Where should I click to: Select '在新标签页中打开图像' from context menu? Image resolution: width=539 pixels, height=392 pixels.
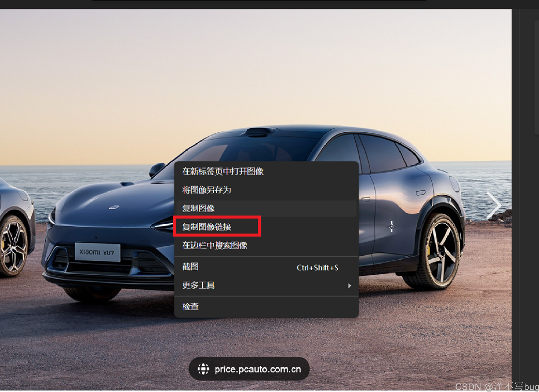pos(266,171)
